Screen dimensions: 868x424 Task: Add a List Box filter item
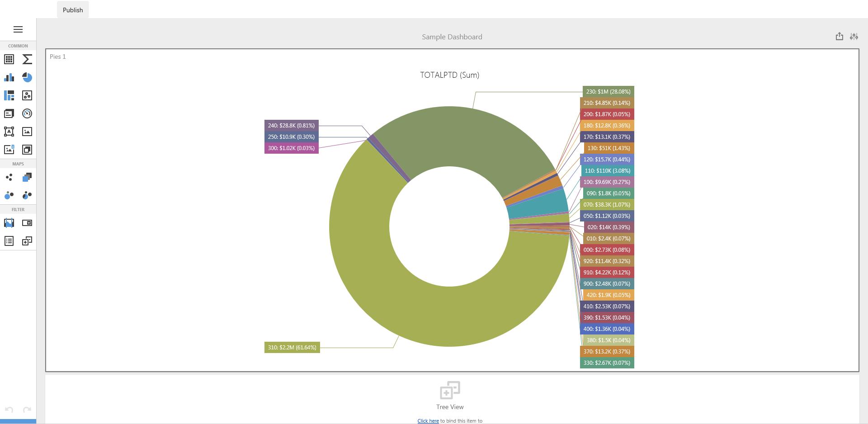9,241
